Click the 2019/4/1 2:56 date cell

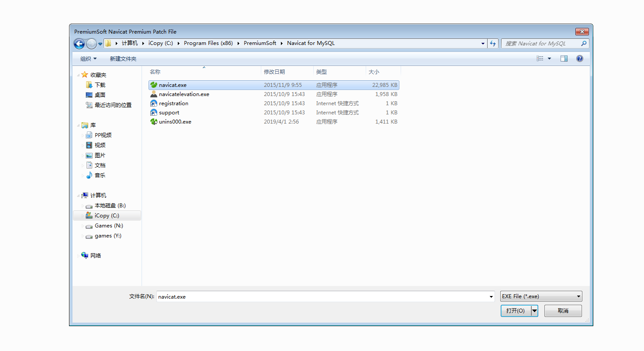[281, 122]
